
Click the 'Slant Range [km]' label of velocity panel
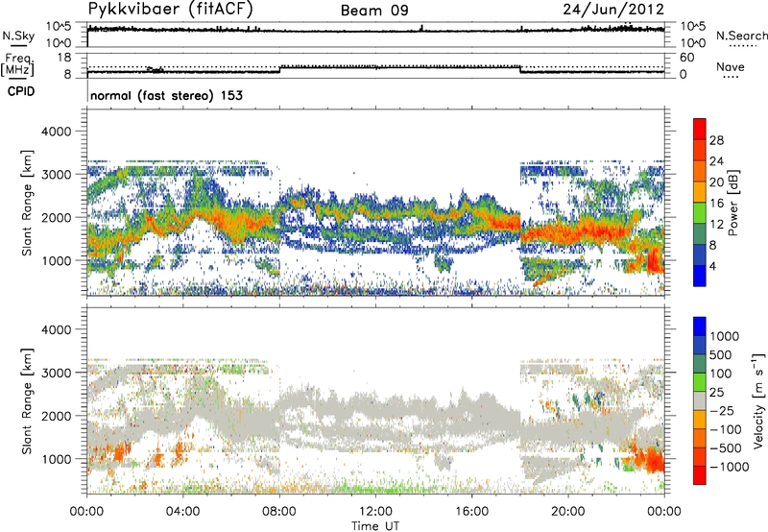[x=27, y=401]
